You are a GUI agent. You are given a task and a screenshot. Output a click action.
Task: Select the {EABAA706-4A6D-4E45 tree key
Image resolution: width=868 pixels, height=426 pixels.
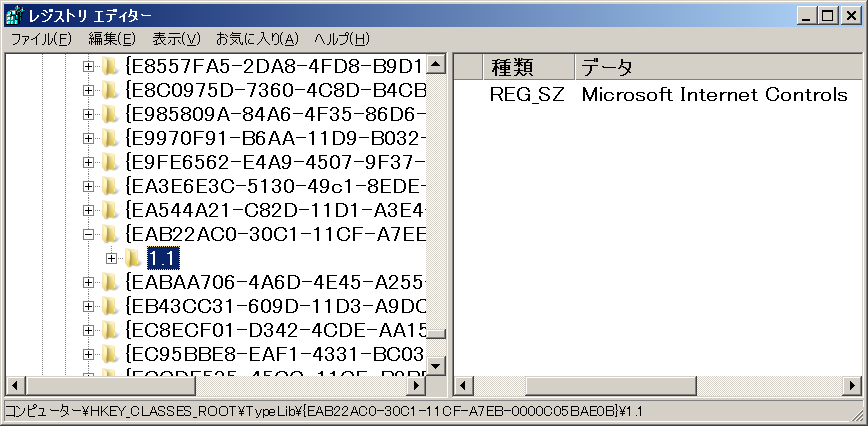tap(275, 282)
